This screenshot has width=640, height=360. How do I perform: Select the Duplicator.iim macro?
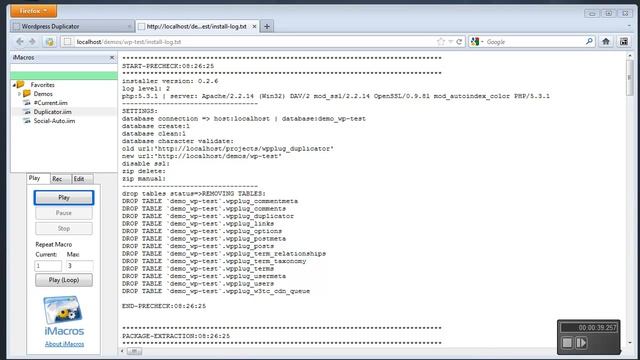click(52, 112)
